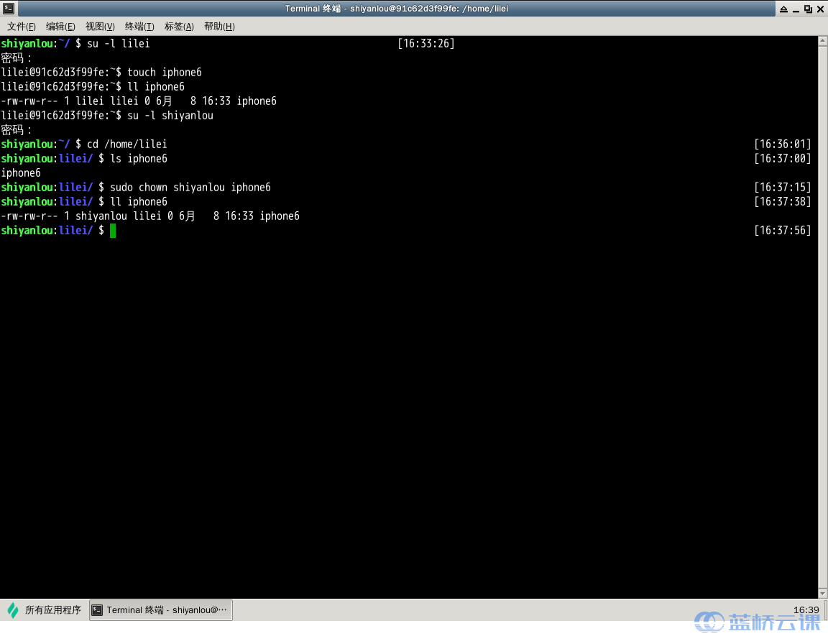Select Terminal 终端 taskbar window button
828x644 pixels.
pos(161,610)
